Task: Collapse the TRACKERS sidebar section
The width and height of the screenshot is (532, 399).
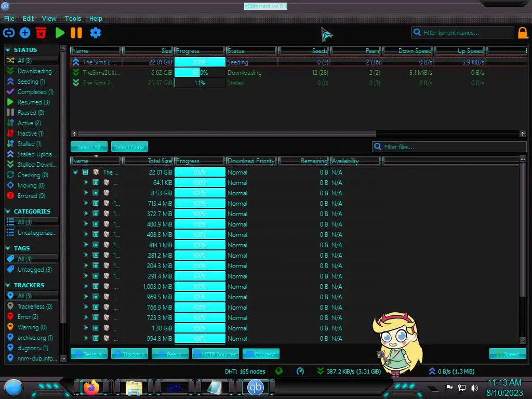Action: pyautogui.click(x=8, y=285)
